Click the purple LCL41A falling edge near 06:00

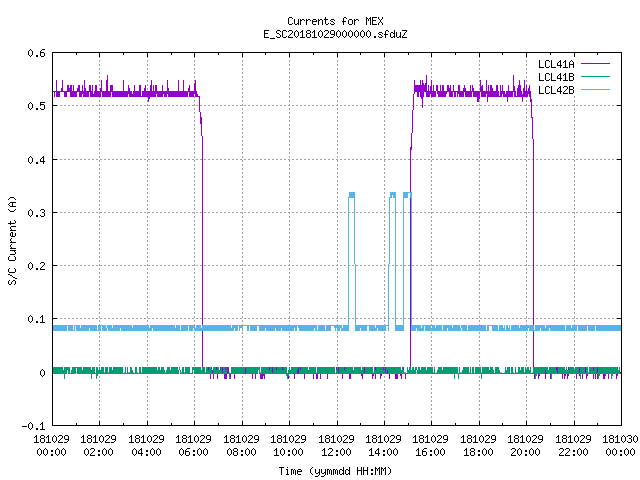tap(201, 233)
